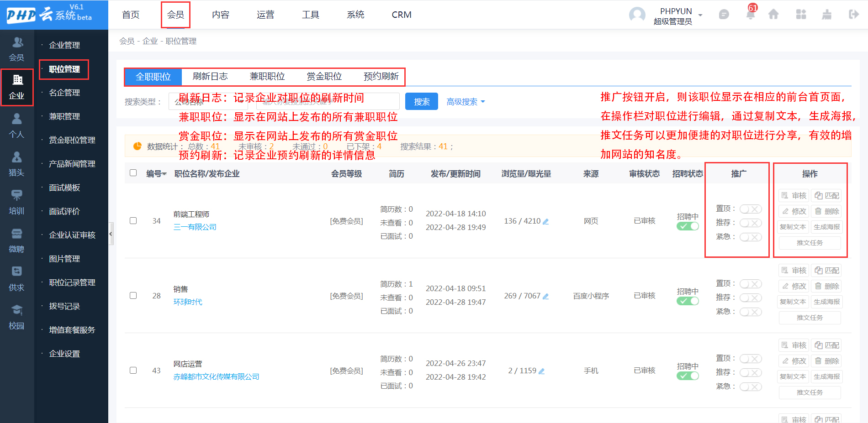Collapse the sidebar with the arrow handle
The width and height of the screenshot is (868, 423).
[x=111, y=234]
